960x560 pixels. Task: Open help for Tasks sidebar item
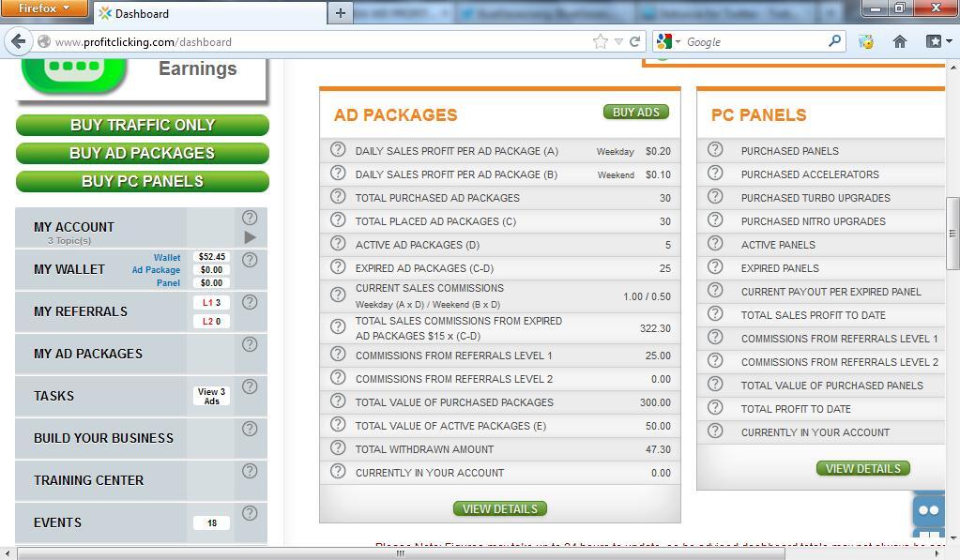point(250,386)
